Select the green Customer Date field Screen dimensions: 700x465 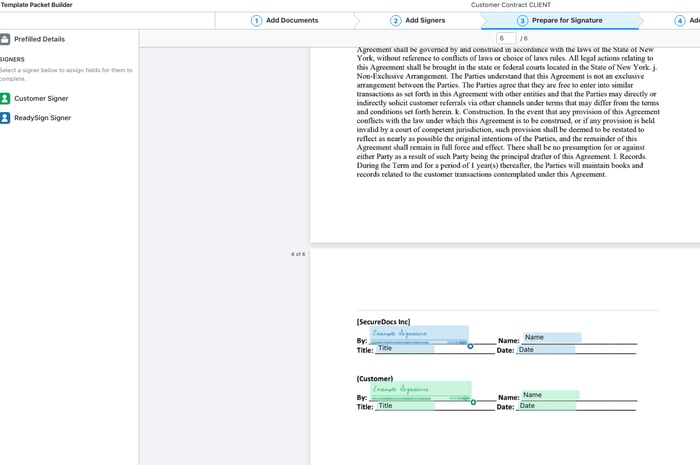(x=547, y=406)
